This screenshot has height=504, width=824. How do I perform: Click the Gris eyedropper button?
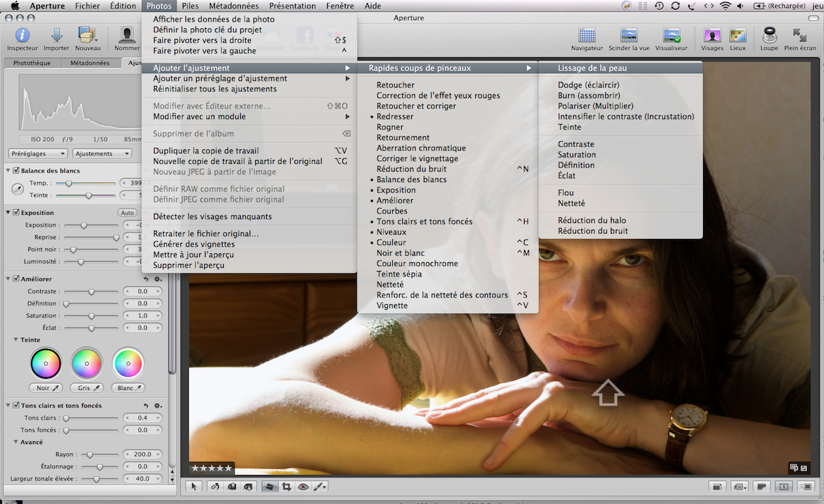click(87, 388)
